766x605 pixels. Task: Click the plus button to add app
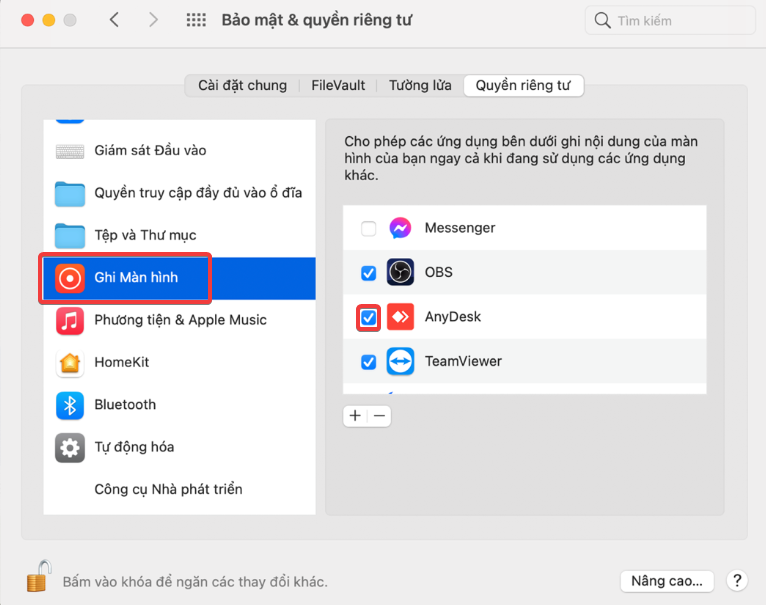click(x=355, y=416)
